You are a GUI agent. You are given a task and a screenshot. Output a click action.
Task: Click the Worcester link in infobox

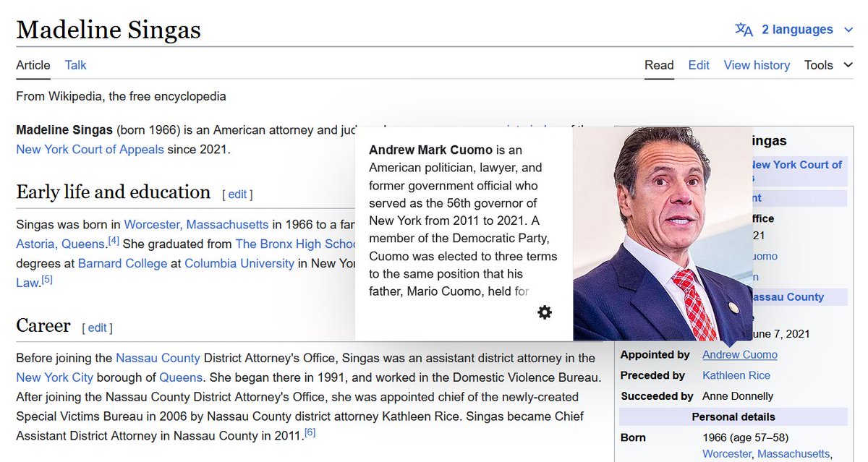click(727, 454)
